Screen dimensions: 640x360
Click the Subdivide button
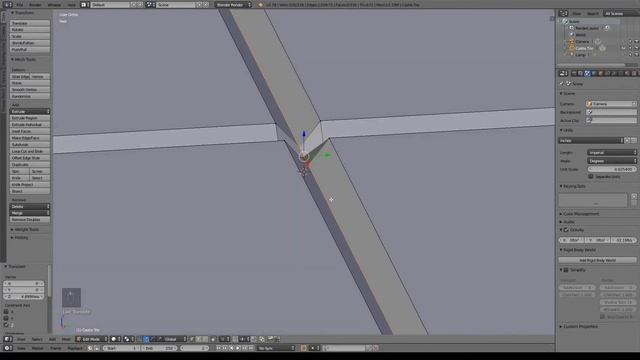30,144
